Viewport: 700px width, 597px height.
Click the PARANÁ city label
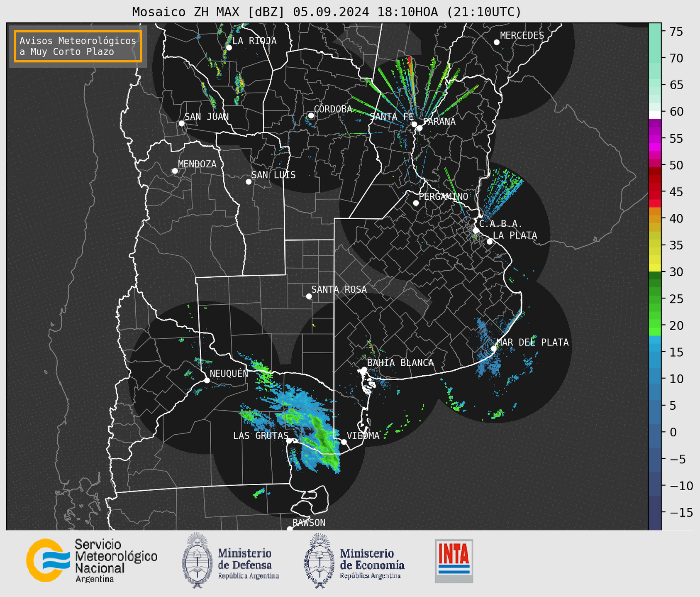coord(439,121)
